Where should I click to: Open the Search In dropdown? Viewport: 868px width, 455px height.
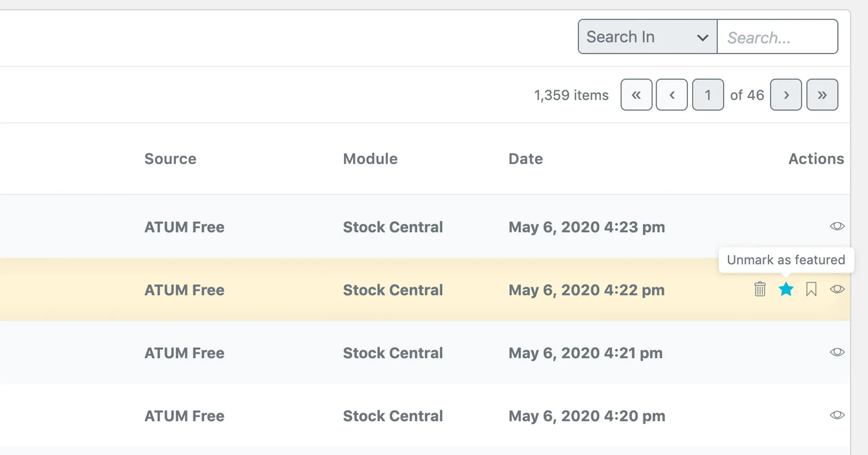pyautogui.click(x=647, y=37)
